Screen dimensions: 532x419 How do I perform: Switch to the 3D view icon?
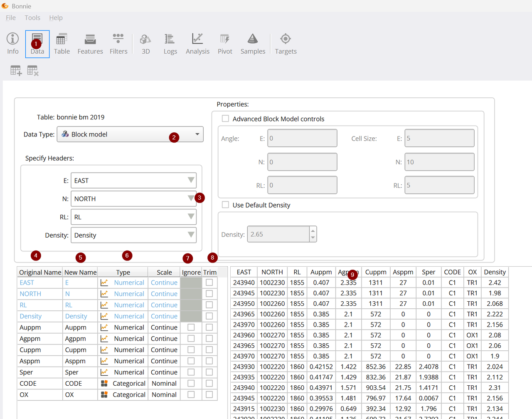(145, 44)
